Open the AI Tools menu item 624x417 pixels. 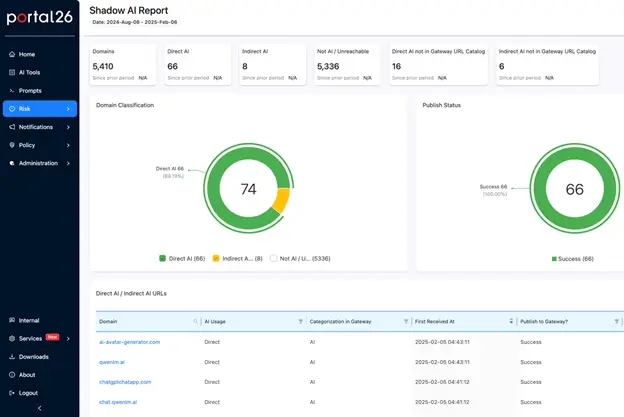click(39, 72)
